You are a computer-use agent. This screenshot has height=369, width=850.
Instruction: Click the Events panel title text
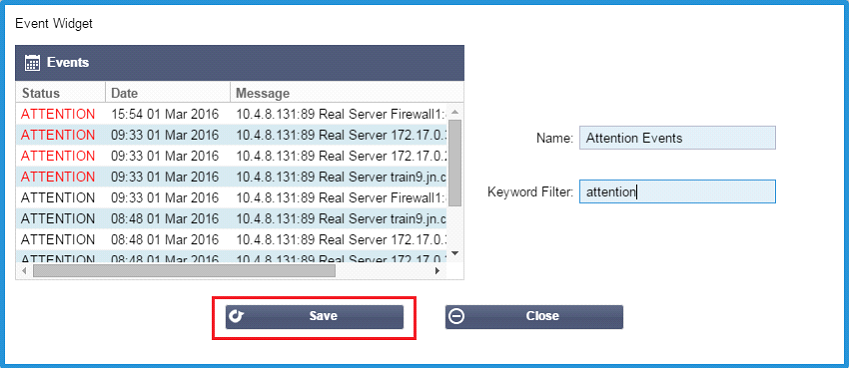coord(68,63)
